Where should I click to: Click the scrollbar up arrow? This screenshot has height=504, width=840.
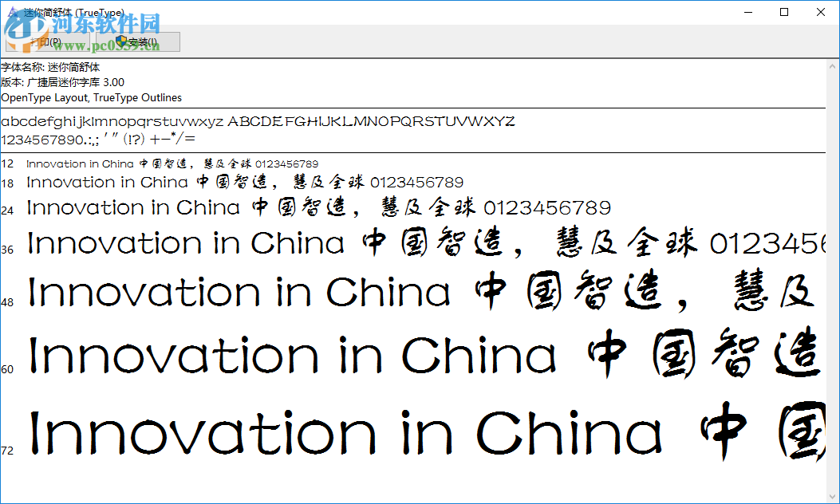click(833, 67)
